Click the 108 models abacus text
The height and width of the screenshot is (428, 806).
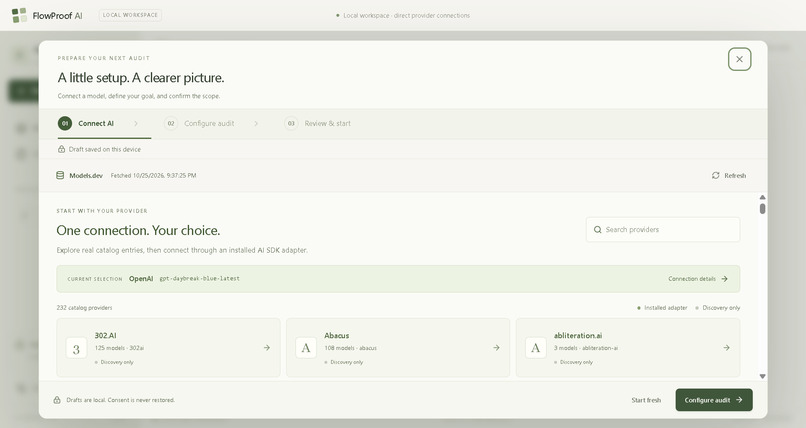tap(350, 348)
